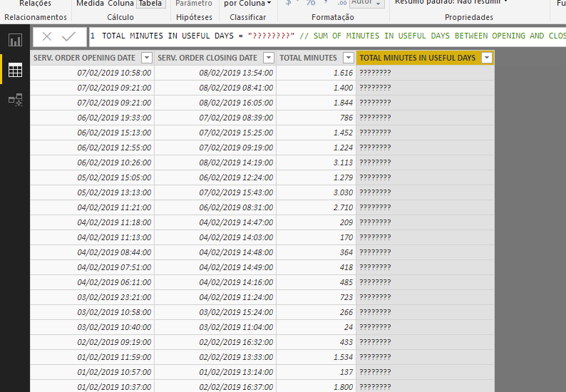The height and width of the screenshot is (392, 566).
Task: Select closing date cell 08/02/2019 16:05:00
Action: 215,103
